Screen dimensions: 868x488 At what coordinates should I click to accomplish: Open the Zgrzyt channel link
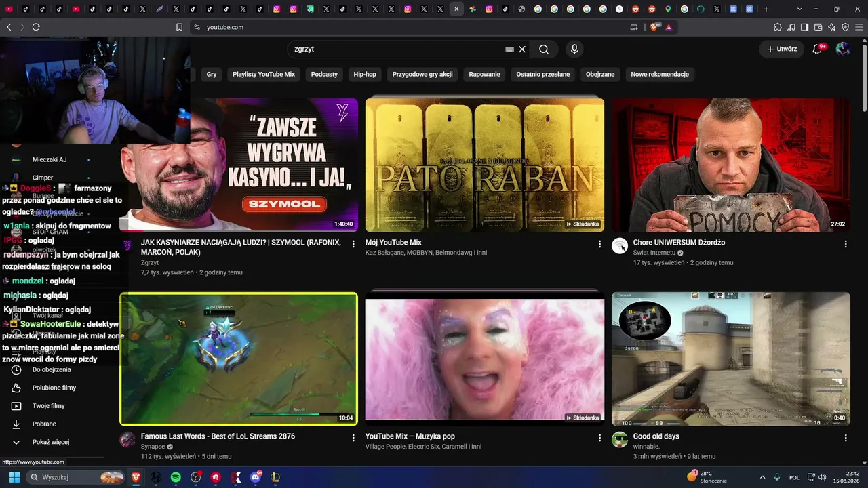(150, 262)
